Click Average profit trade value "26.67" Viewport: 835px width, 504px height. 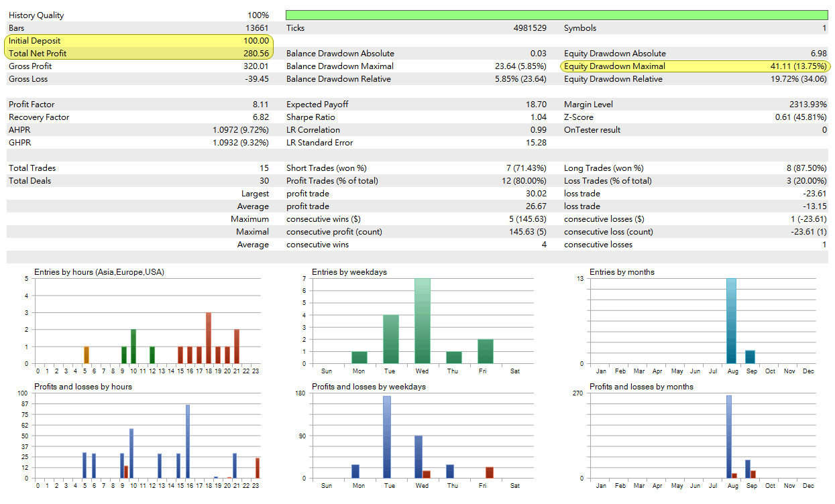[x=537, y=206]
